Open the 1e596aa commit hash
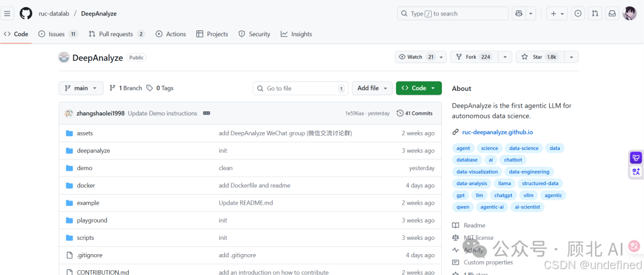Screen dimensions: 644x275 coord(354,114)
